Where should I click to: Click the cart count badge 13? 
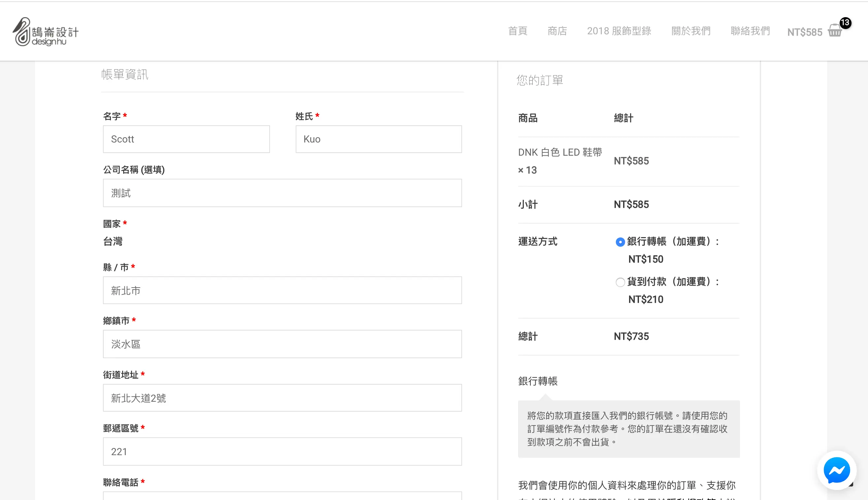tap(845, 23)
